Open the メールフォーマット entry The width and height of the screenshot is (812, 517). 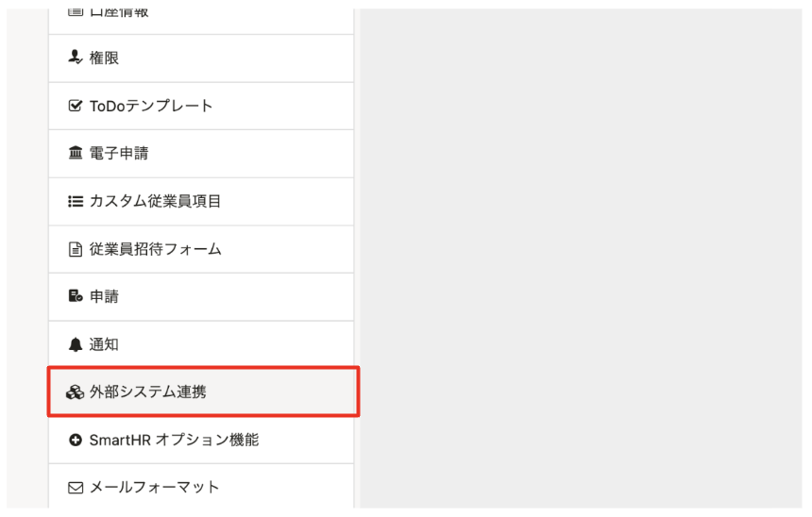tap(201, 487)
